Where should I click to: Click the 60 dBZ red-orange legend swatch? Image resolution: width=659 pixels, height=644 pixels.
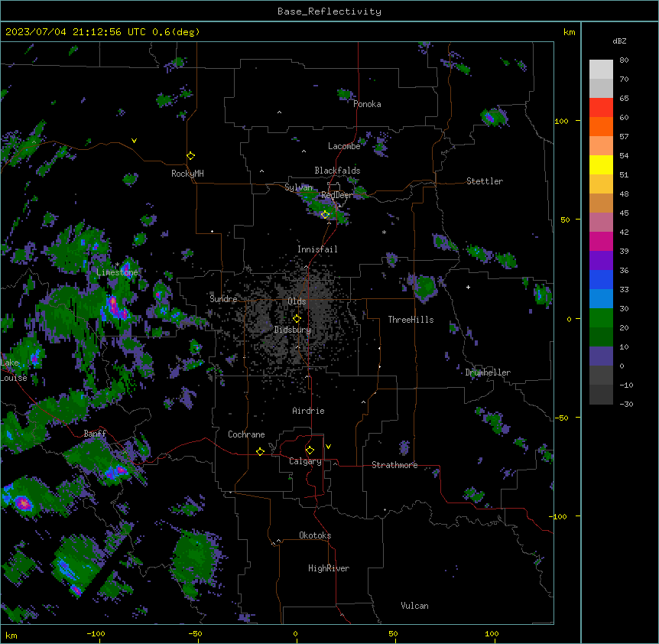(601, 108)
